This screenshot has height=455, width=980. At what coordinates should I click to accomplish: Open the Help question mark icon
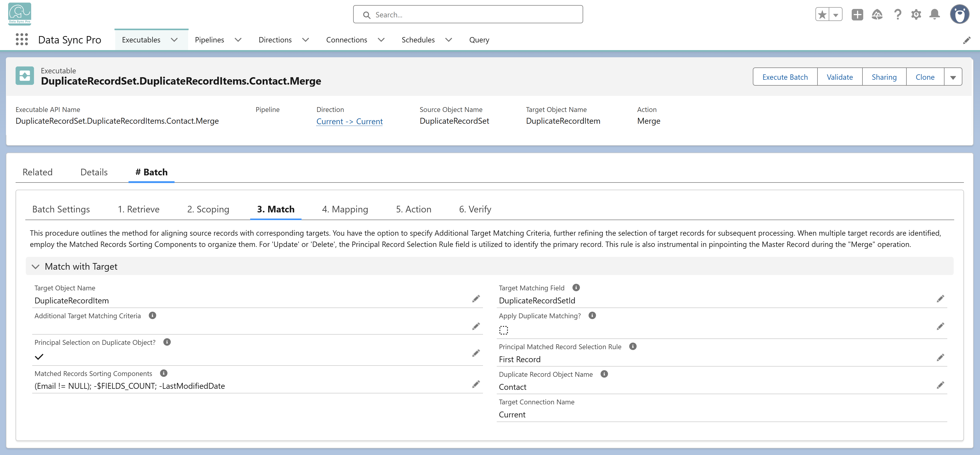point(897,15)
